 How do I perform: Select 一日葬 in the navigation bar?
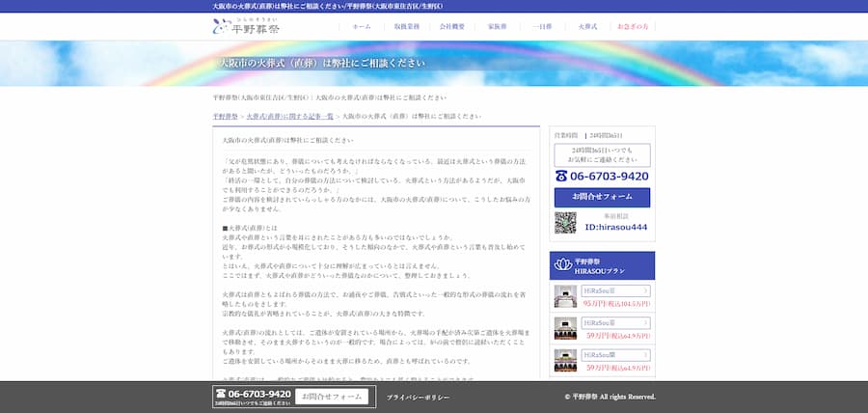(x=542, y=27)
